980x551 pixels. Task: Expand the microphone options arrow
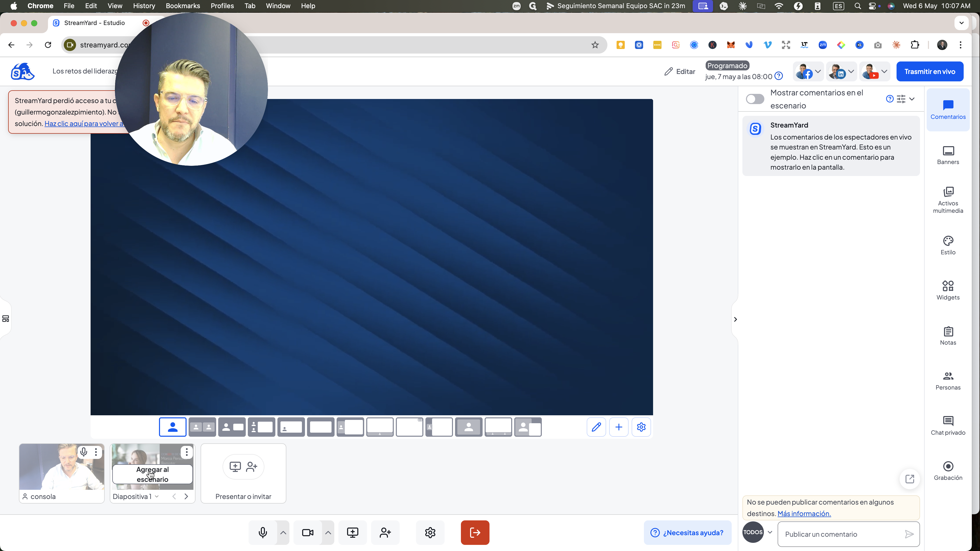[x=283, y=532]
